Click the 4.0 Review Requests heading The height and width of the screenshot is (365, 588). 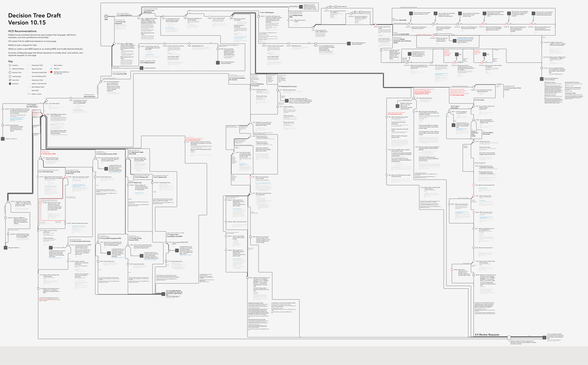pos(487,335)
